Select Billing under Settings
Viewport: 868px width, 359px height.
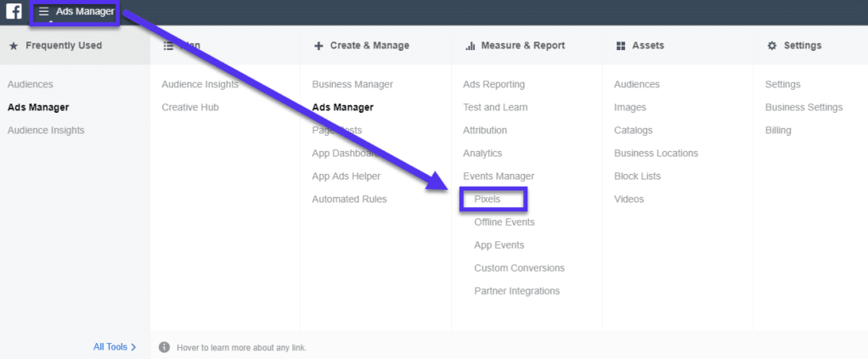tap(777, 131)
